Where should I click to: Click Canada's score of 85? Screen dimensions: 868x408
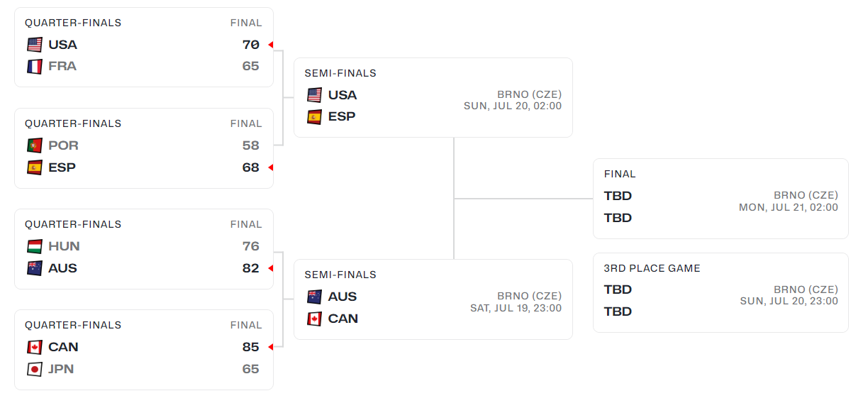[250, 347]
